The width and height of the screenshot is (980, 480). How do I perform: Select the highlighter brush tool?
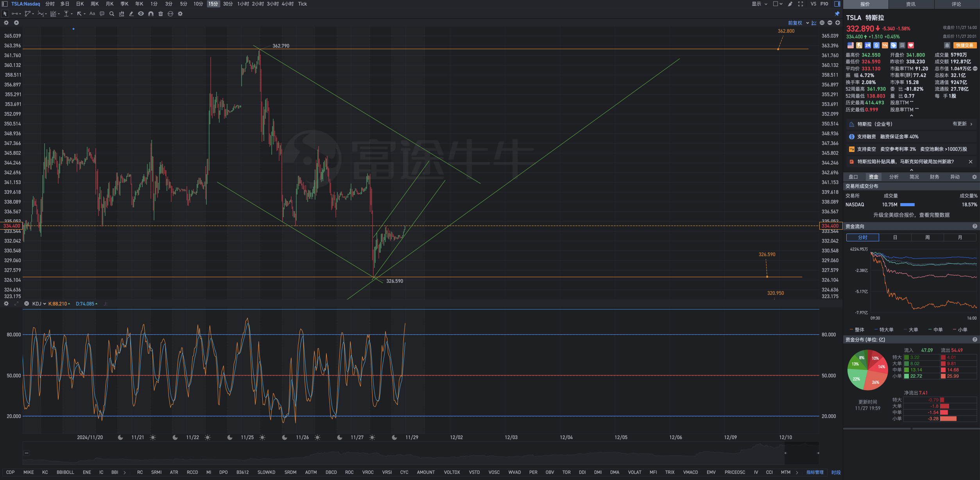tap(131, 14)
